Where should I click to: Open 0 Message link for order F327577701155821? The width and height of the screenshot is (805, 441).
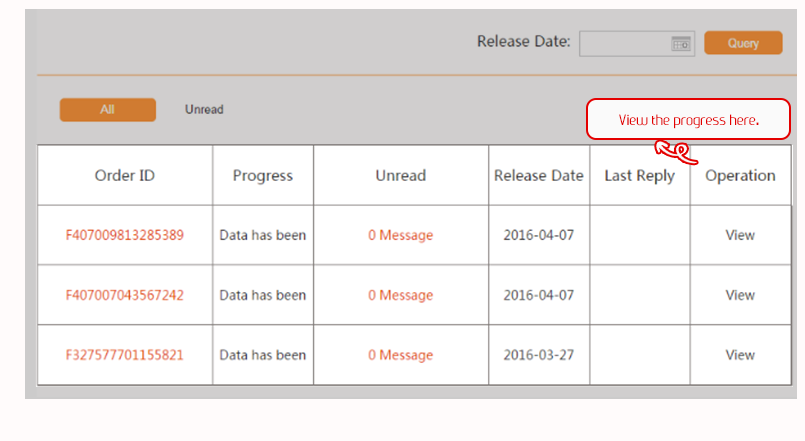coord(400,355)
